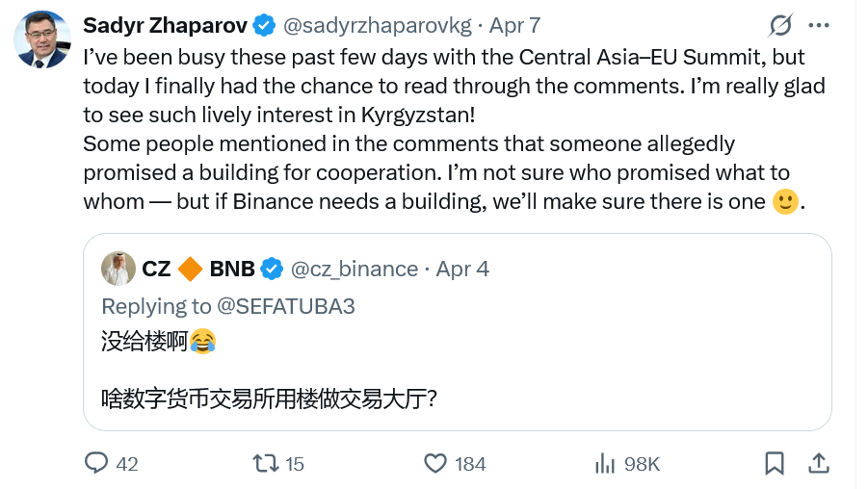Open the Apr 7 post timestamp
868x489 pixels.
514,24
